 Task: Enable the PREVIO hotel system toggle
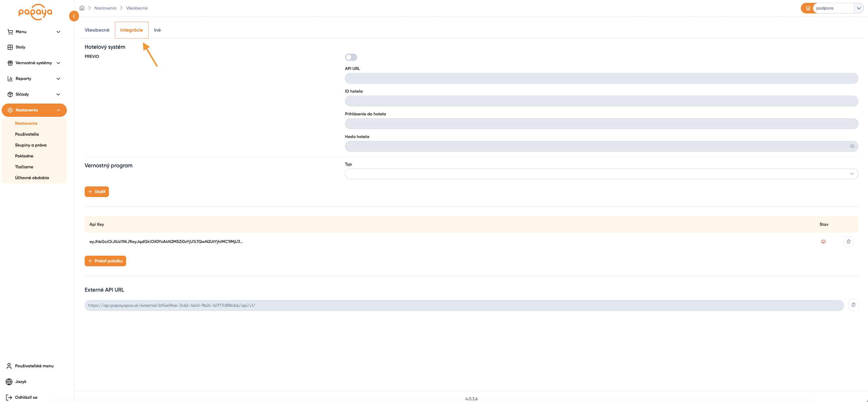pyautogui.click(x=351, y=57)
